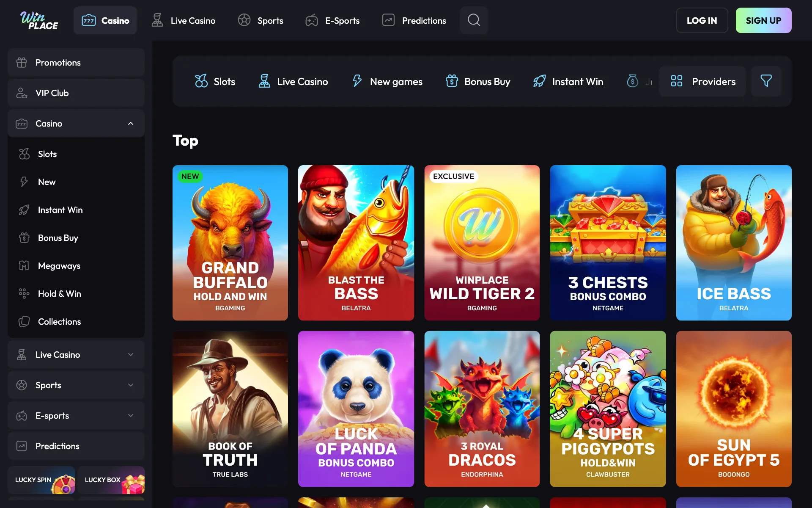
Task: Click the Promotions gift icon in sidebar
Action: [22, 63]
